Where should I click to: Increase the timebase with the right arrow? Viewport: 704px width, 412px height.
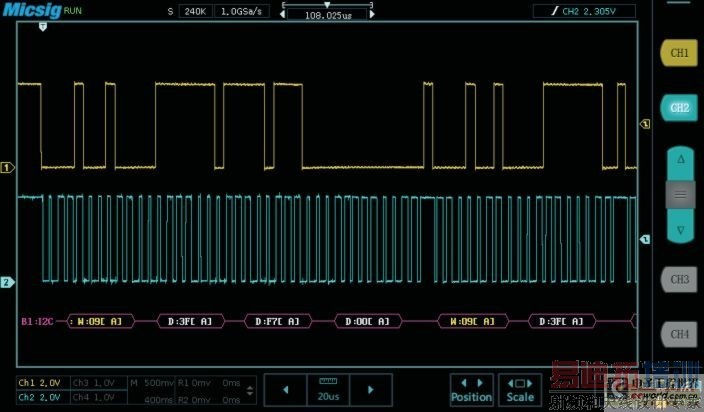point(371,390)
